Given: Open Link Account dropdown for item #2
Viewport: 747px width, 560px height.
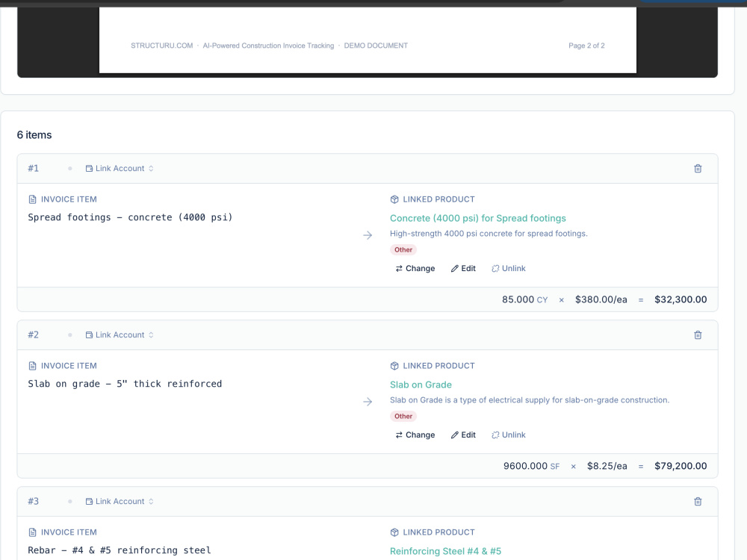Looking at the screenshot, I should point(120,335).
